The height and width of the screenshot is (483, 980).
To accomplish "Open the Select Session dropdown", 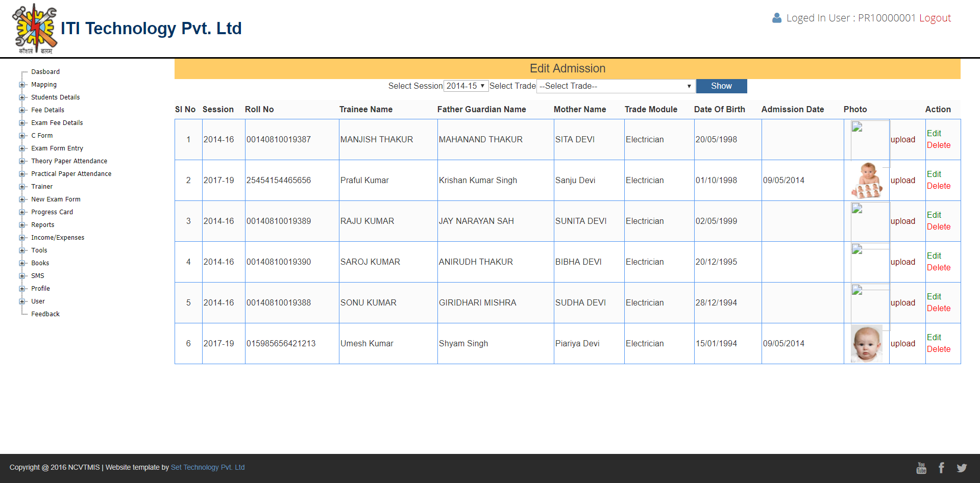I will tap(465, 86).
